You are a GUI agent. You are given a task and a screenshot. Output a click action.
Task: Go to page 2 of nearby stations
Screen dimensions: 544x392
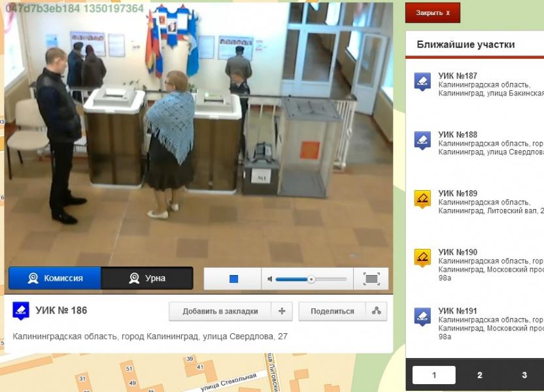pos(479,375)
